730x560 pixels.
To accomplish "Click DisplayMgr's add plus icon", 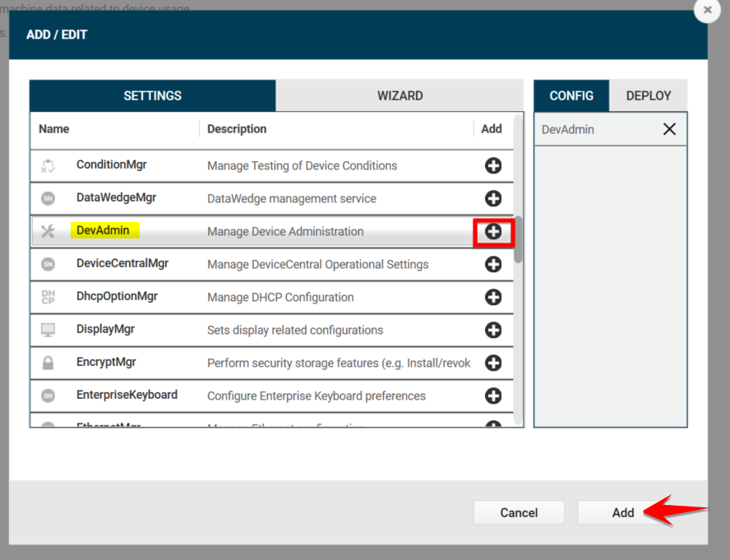I will click(493, 330).
